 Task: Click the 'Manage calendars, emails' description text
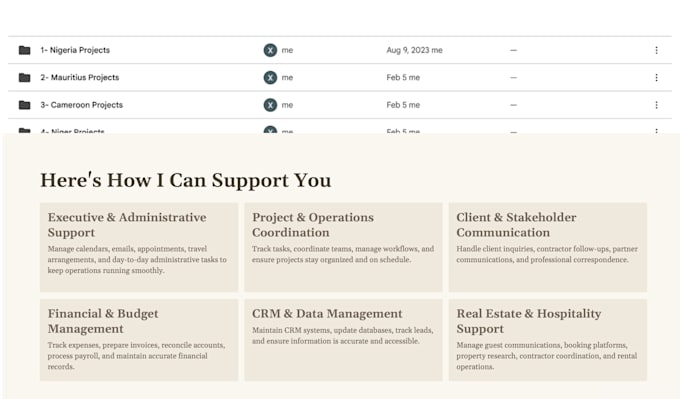pos(137,260)
